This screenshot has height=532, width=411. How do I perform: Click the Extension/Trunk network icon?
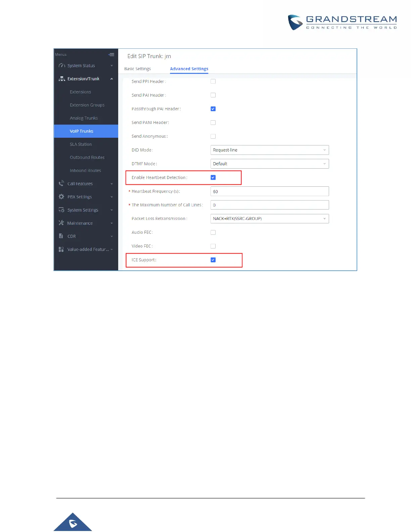point(62,79)
